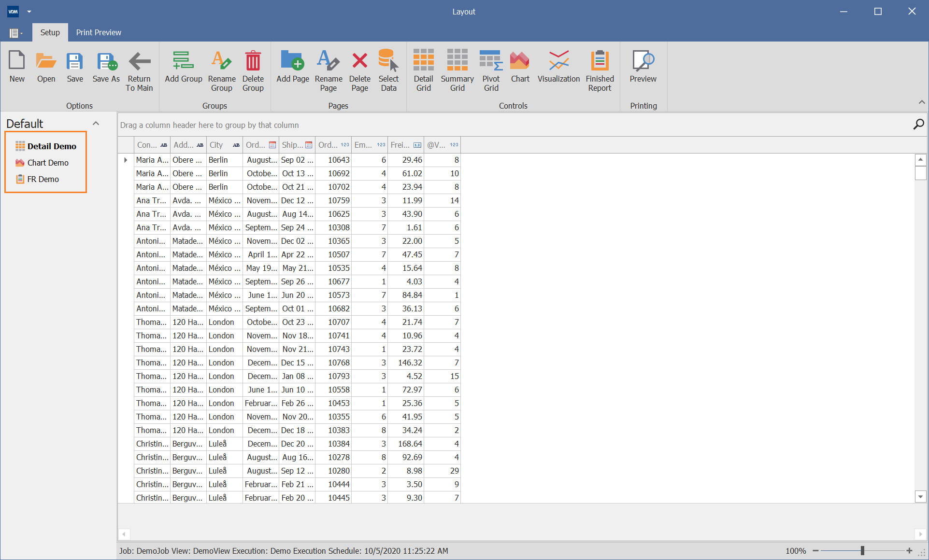The width and height of the screenshot is (929, 560).
Task: Select order cell 10643
Action: (333, 160)
